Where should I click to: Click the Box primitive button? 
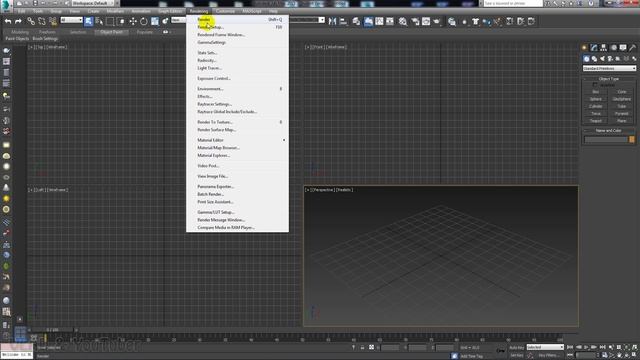[596, 92]
